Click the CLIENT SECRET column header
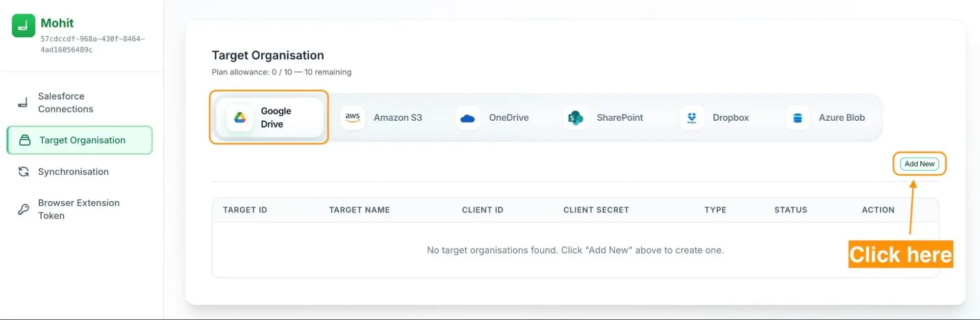 point(596,210)
